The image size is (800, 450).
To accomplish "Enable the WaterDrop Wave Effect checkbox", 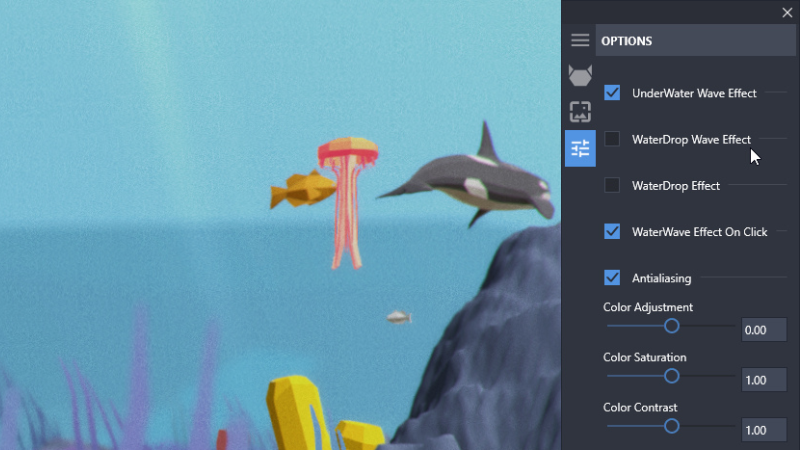I will 612,139.
